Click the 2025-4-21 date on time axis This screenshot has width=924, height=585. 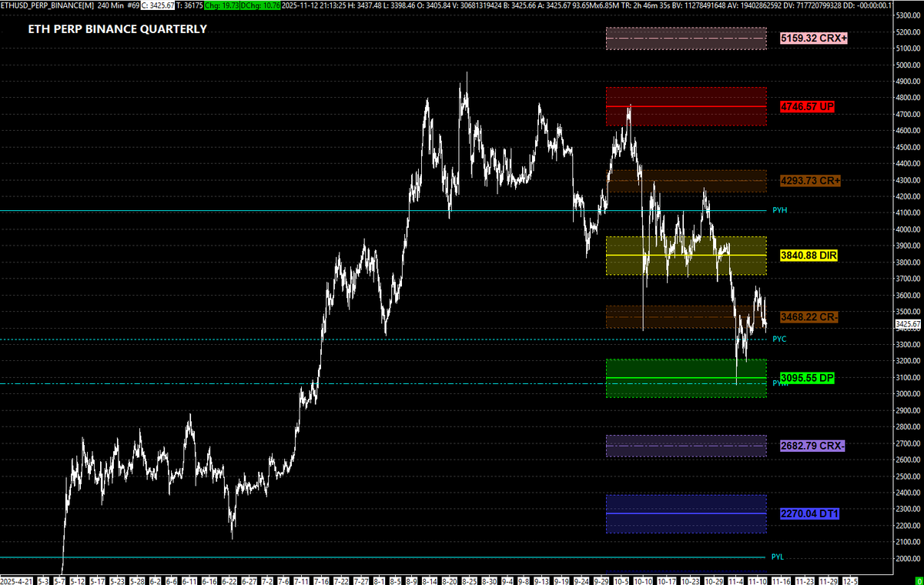16,580
